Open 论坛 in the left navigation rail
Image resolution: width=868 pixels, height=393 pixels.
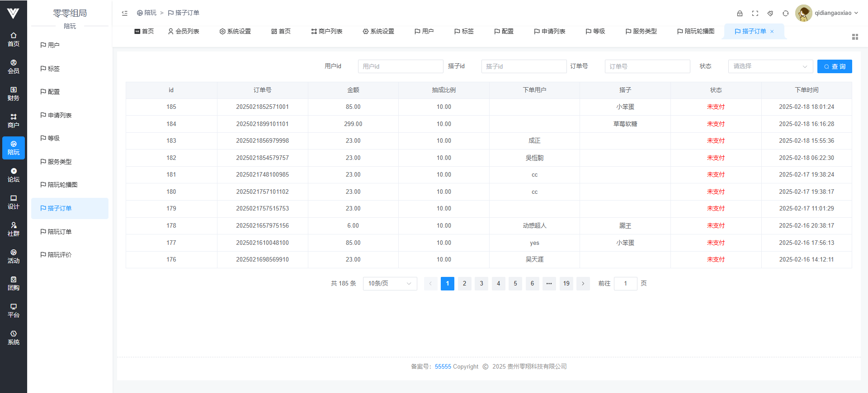14,175
